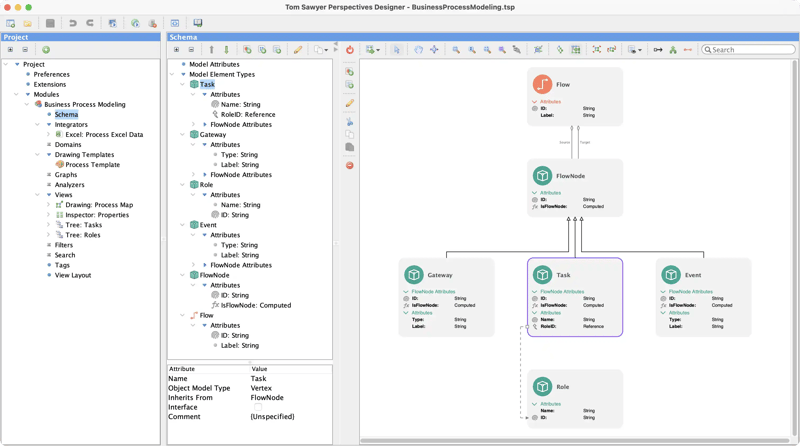
Task: Click the FlowNode value of Inherits From
Action: click(267, 398)
